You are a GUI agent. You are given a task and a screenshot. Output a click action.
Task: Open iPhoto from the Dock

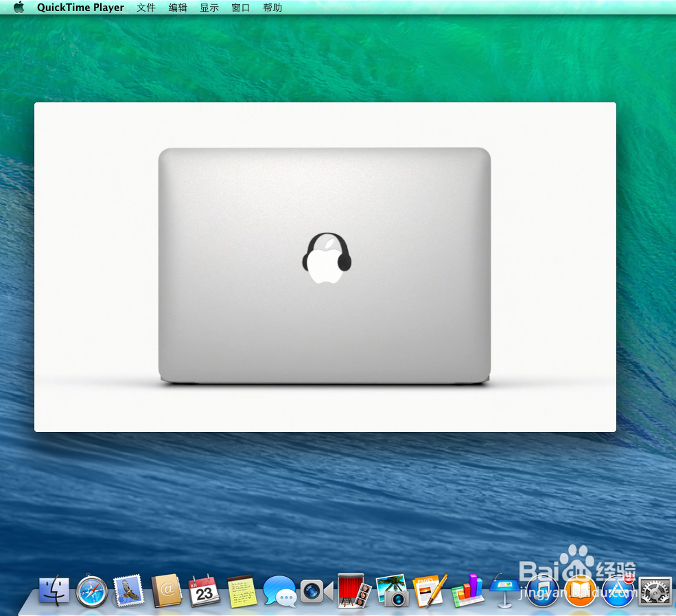tap(392, 591)
